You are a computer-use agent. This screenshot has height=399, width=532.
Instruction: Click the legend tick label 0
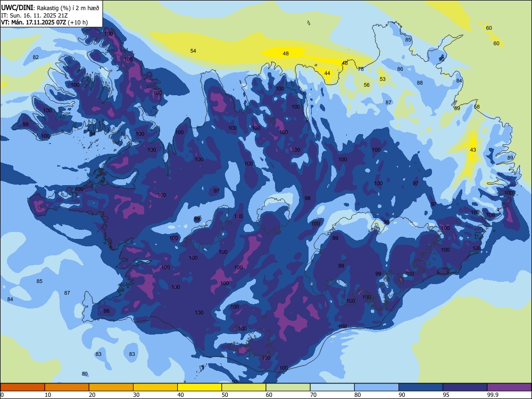2,395
